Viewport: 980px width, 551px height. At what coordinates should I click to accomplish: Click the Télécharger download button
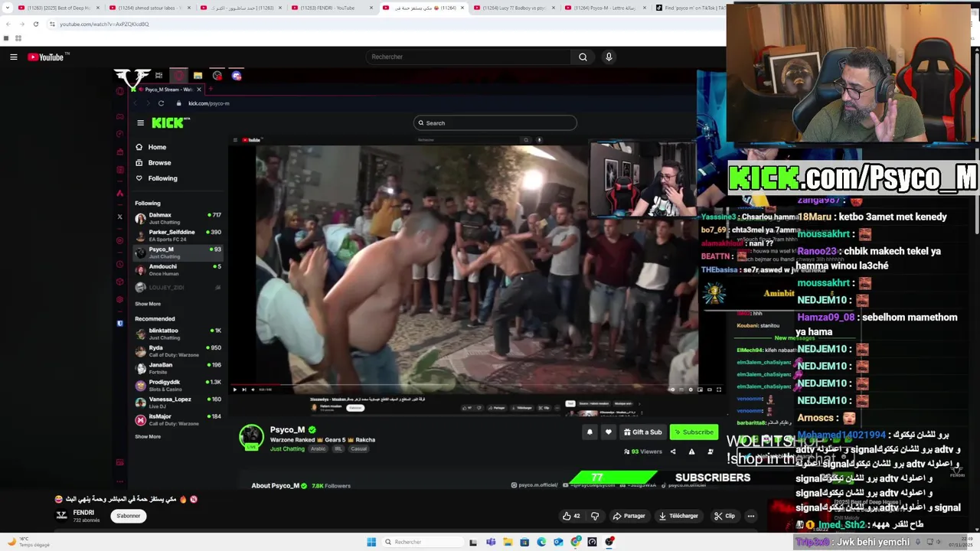click(679, 516)
